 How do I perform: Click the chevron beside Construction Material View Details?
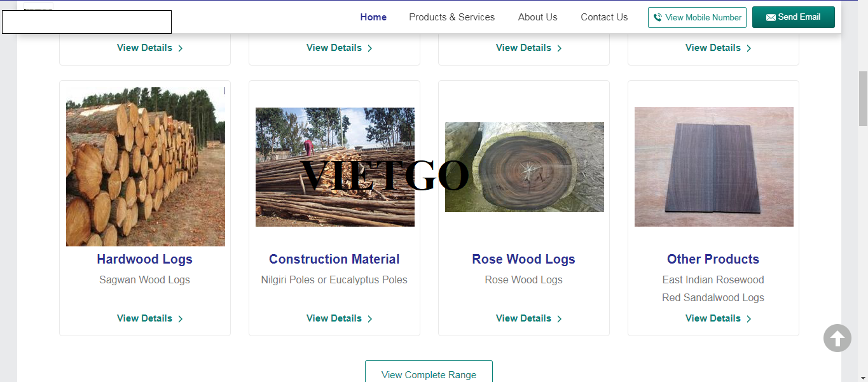click(x=370, y=319)
